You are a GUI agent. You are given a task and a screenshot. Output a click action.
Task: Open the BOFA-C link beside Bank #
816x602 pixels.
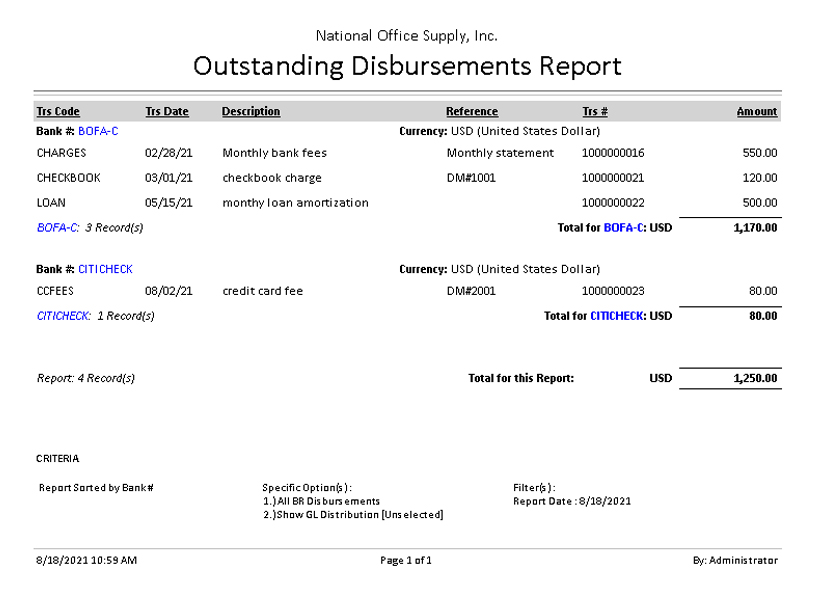[98, 131]
